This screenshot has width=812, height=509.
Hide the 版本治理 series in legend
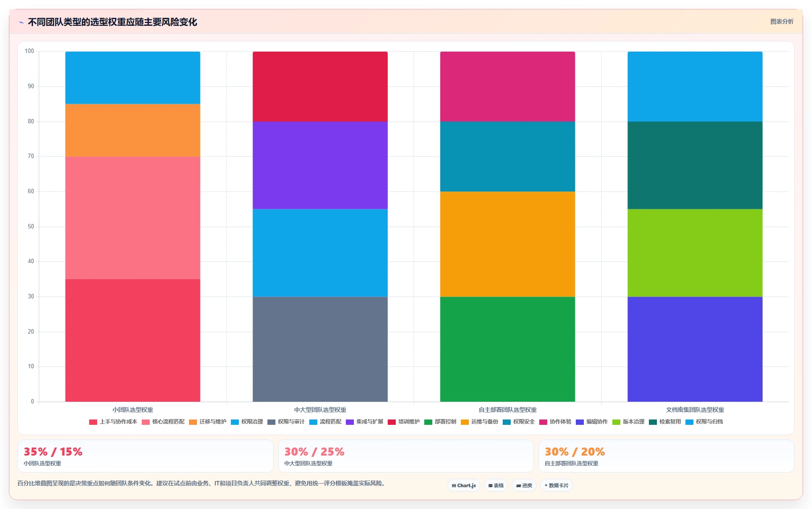628,422
